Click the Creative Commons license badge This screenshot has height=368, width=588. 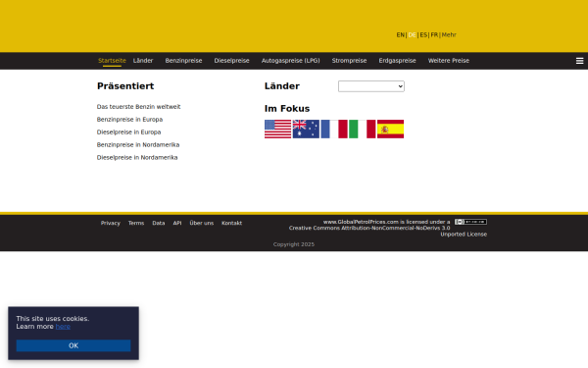pos(470,222)
